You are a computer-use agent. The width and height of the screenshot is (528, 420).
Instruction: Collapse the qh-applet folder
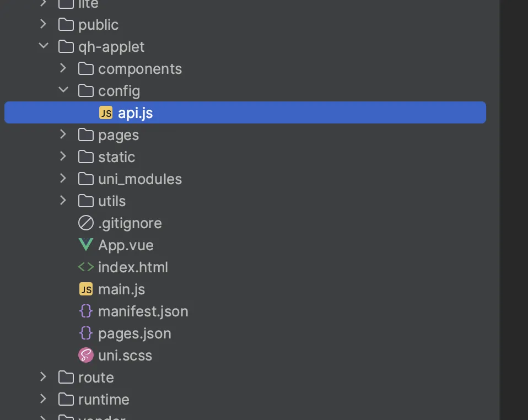point(44,47)
